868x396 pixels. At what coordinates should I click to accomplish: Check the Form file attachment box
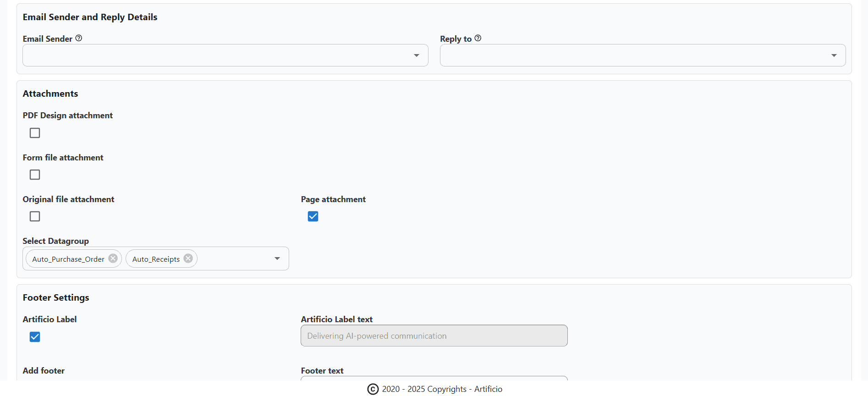coord(35,175)
